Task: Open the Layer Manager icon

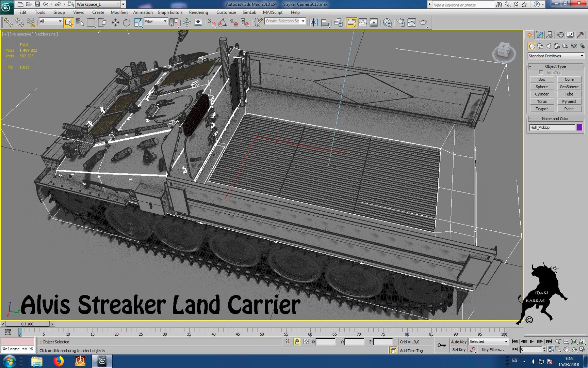Action: pyautogui.click(x=338, y=22)
